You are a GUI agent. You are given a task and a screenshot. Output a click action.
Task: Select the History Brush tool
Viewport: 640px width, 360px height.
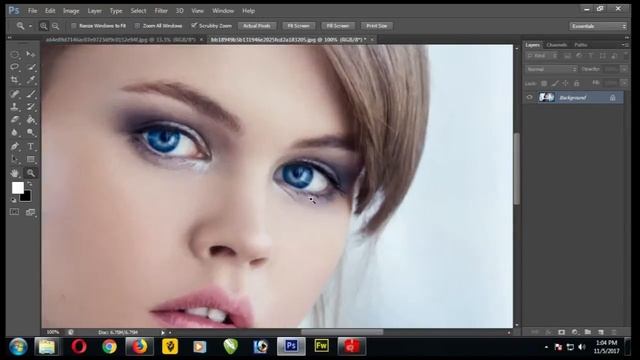click(x=31, y=107)
